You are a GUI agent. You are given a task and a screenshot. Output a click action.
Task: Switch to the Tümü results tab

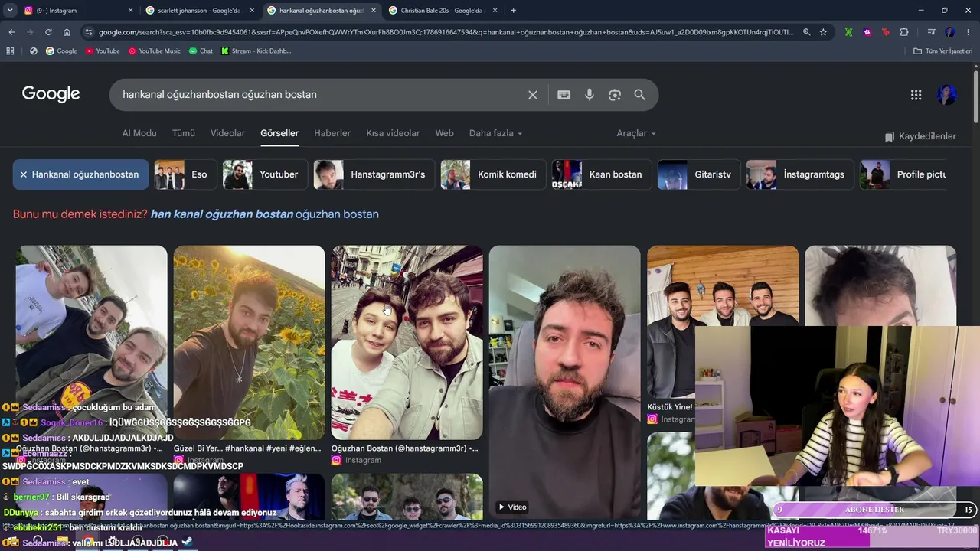click(184, 133)
